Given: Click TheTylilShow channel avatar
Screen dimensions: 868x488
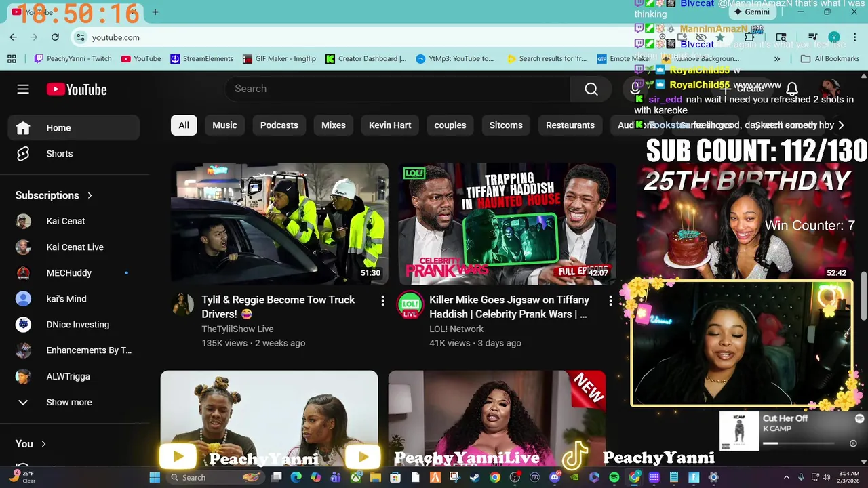Looking at the screenshot, I should 183,305.
